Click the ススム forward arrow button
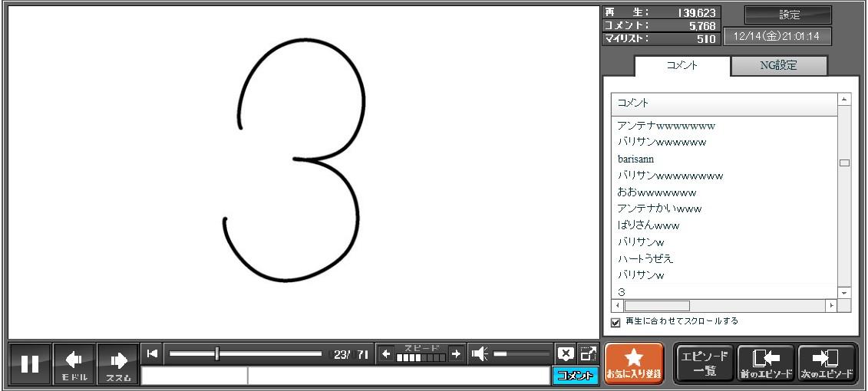868x391 pixels. tap(118, 364)
